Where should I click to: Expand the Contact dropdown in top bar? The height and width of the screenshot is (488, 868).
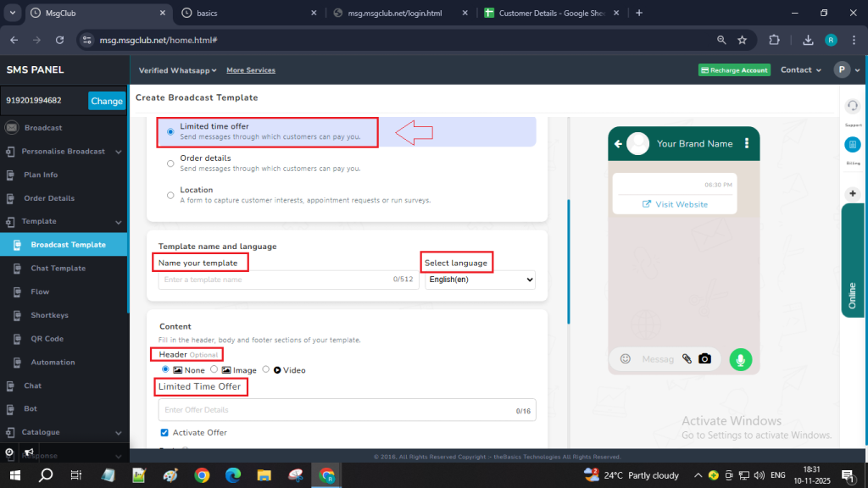(801, 70)
